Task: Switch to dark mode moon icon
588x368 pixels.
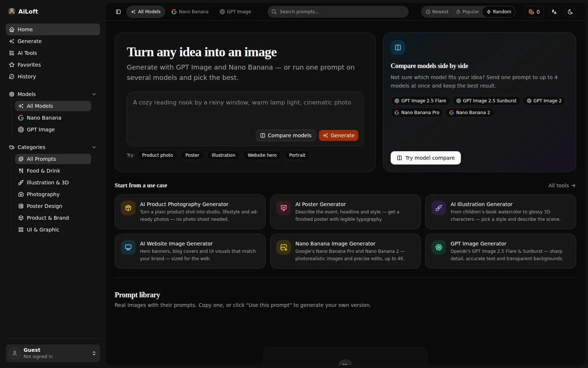Action: tap(570, 12)
